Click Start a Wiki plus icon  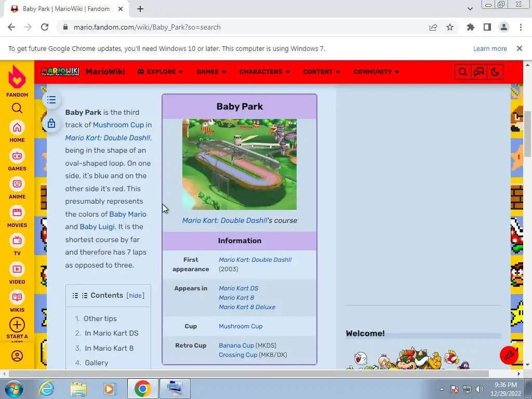17,325
